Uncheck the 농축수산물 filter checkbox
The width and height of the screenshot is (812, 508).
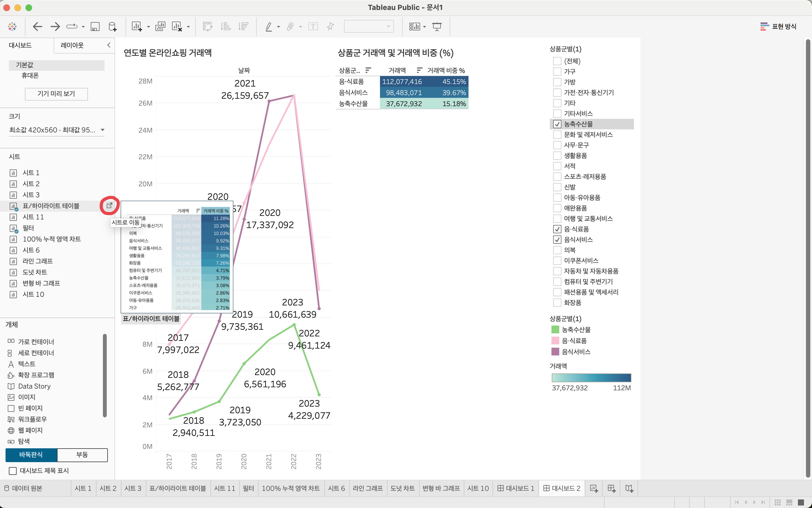click(x=557, y=124)
